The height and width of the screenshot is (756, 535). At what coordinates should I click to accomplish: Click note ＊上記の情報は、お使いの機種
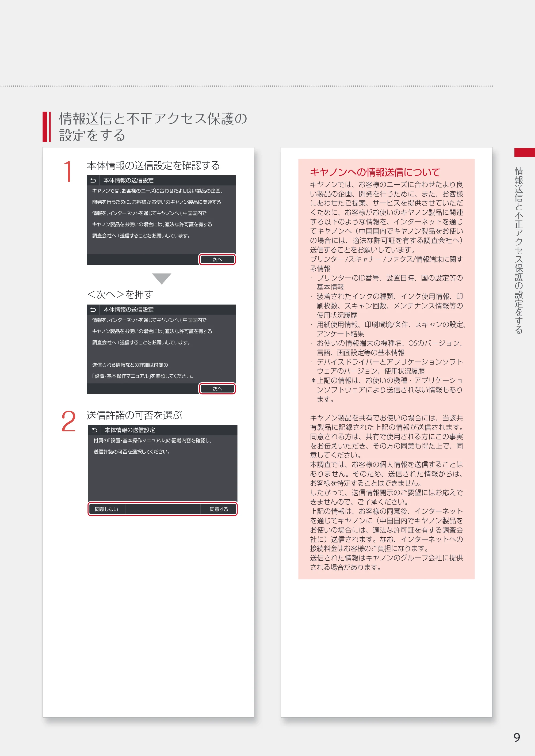tap(387, 390)
